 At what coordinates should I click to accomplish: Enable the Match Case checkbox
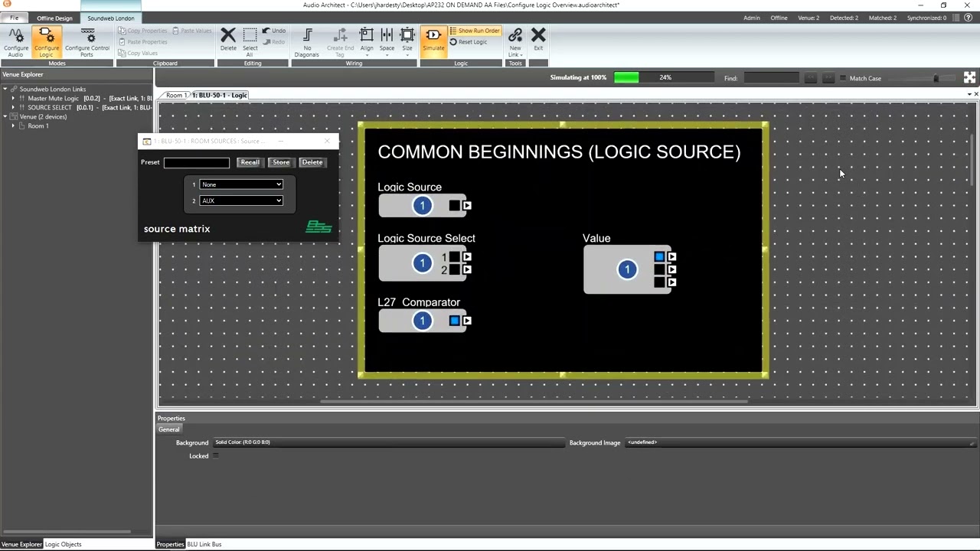[x=843, y=78]
